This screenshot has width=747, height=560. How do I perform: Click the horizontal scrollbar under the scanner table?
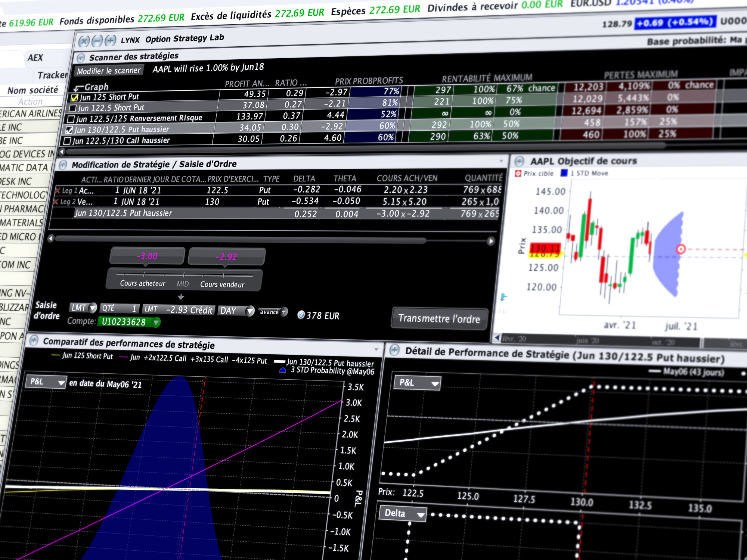366,149
